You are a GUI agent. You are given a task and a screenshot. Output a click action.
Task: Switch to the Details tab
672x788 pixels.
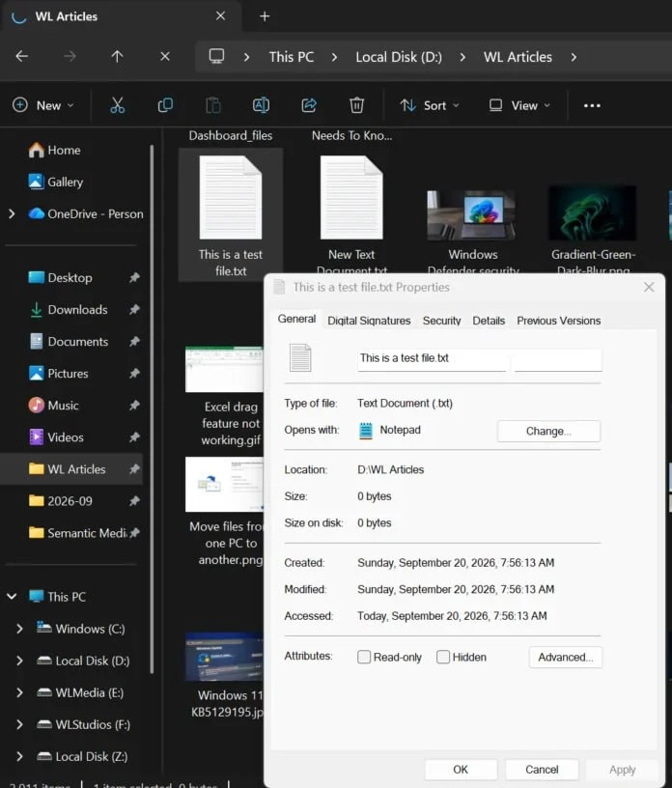click(x=489, y=321)
